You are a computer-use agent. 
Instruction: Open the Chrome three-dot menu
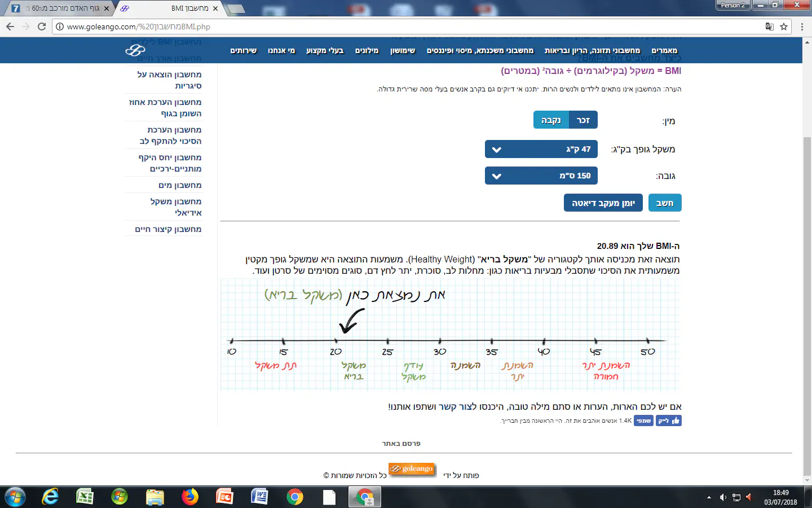tap(802, 27)
